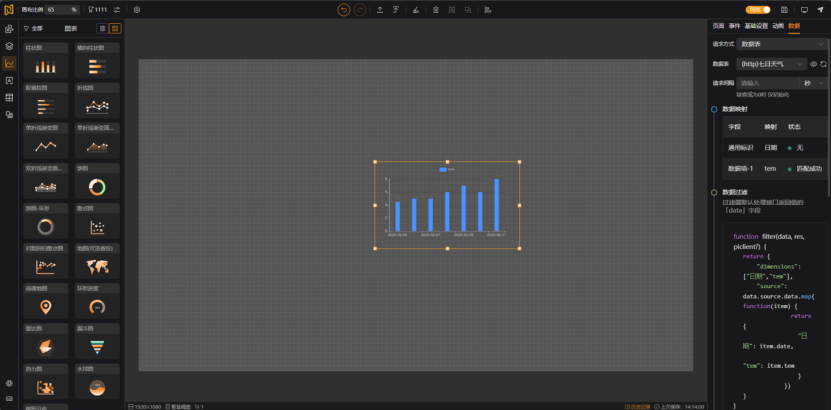Click the group components icon
Viewport: 831px width, 410px height.
pyautogui.click(x=452, y=10)
